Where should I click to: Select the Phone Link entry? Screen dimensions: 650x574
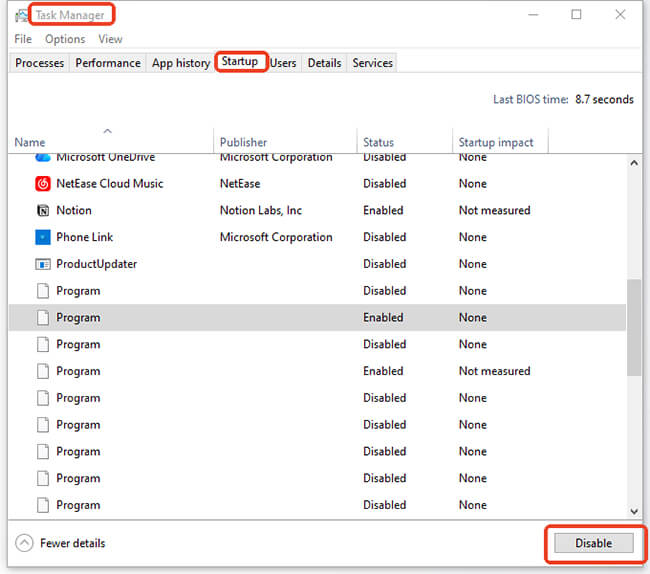tap(317, 237)
